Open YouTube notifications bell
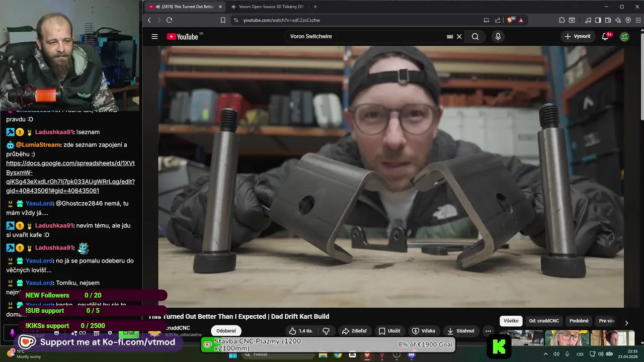The width and height of the screenshot is (644, 362). (x=606, y=36)
